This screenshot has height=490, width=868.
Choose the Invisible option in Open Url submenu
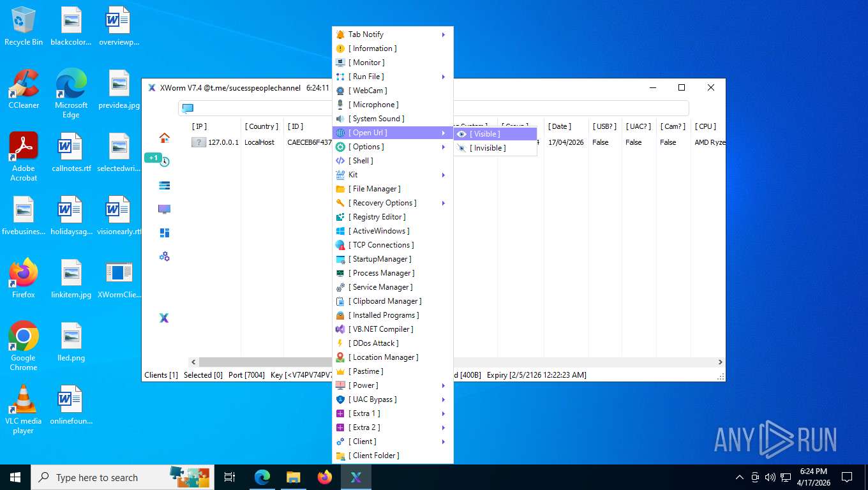pos(495,148)
